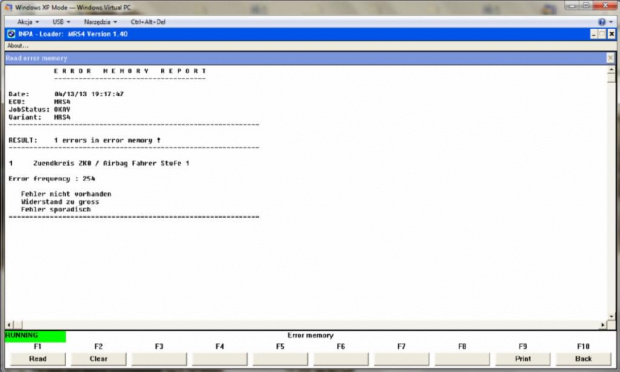The image size is (620, 372).
Task: Click the horizontal scrollbar thumb
Action: point(18,325)
